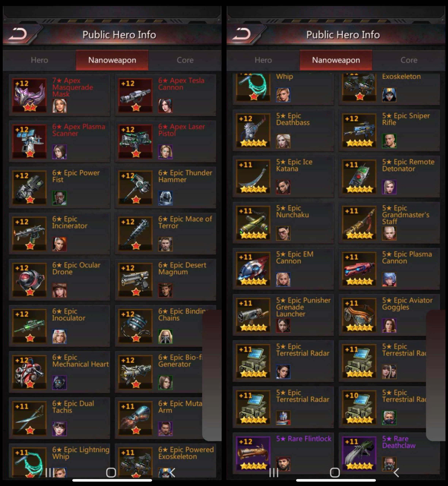Viewport: 448px width, 486px height.
Task: Open the Epic Plasma Cannon icon
Action: pos(359,269)
